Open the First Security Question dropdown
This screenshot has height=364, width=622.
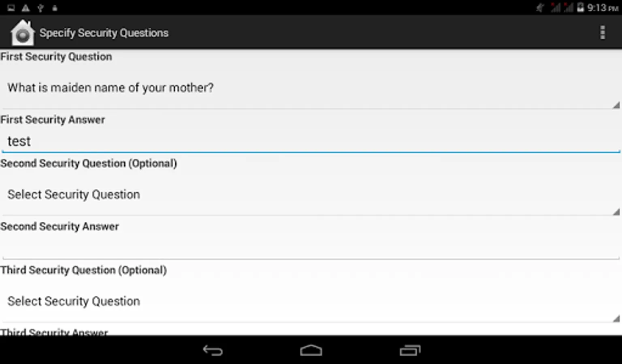311,88
